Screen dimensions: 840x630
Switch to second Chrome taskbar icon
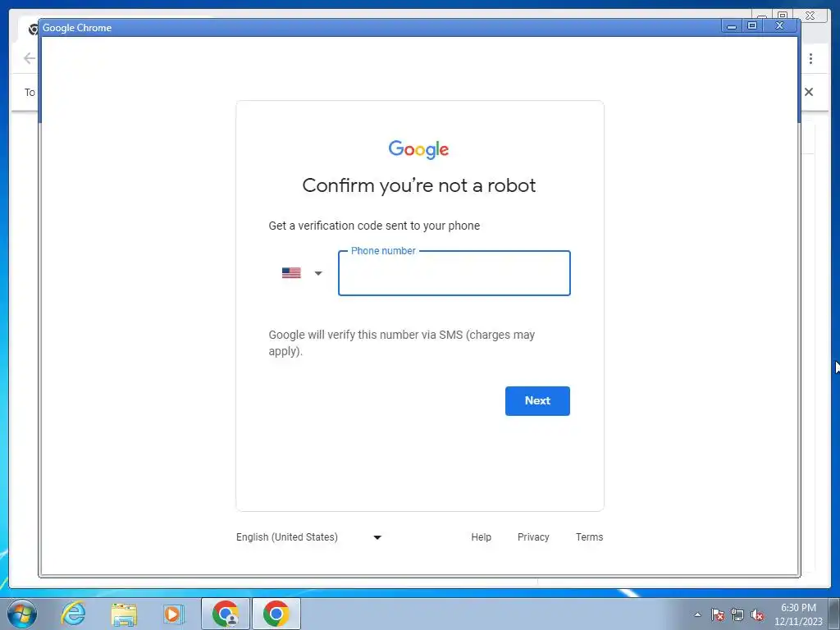(x=276, y=614)
